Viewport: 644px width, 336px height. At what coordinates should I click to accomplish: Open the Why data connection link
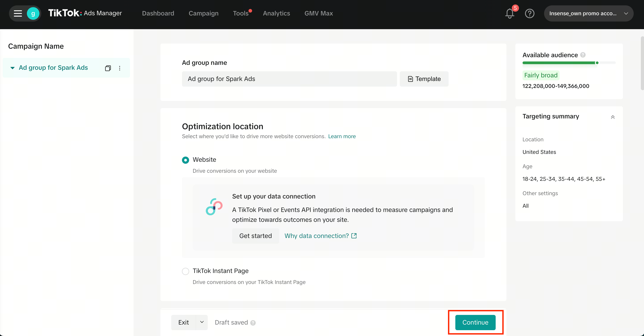[320, 236]
